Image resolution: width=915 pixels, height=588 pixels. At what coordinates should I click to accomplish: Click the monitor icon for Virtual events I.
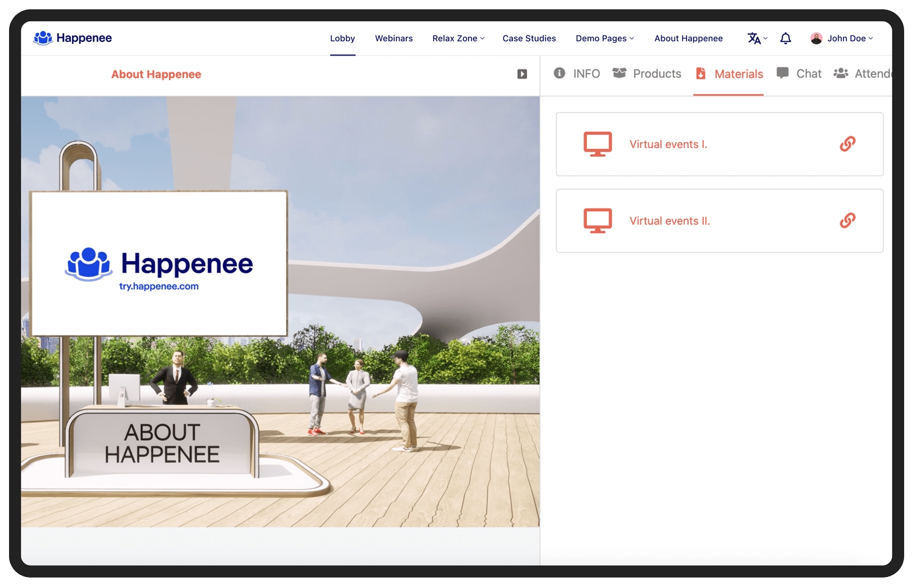click(x=597, y=145)
